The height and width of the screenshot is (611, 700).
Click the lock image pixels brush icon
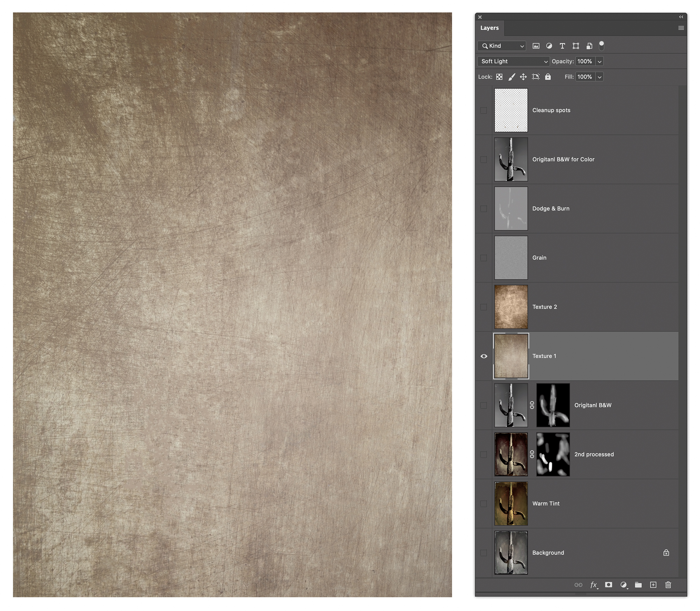(511, 77)
